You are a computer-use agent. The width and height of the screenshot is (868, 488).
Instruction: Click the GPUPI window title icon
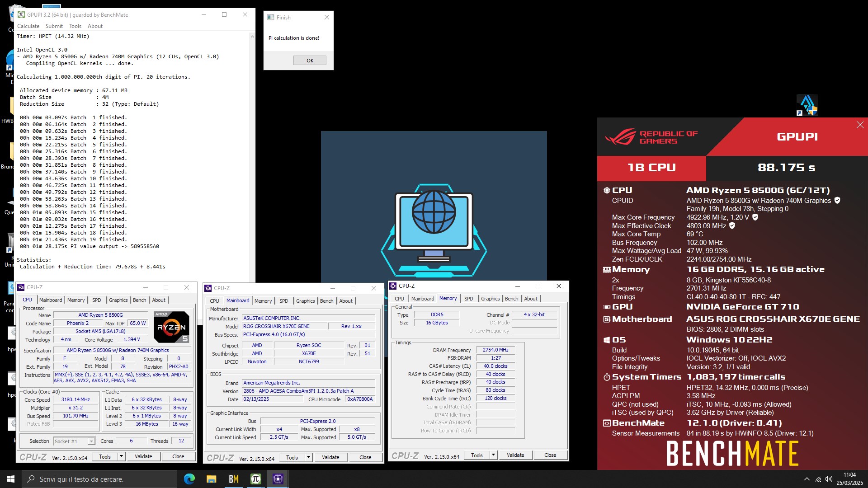click(x=21, y=14)
